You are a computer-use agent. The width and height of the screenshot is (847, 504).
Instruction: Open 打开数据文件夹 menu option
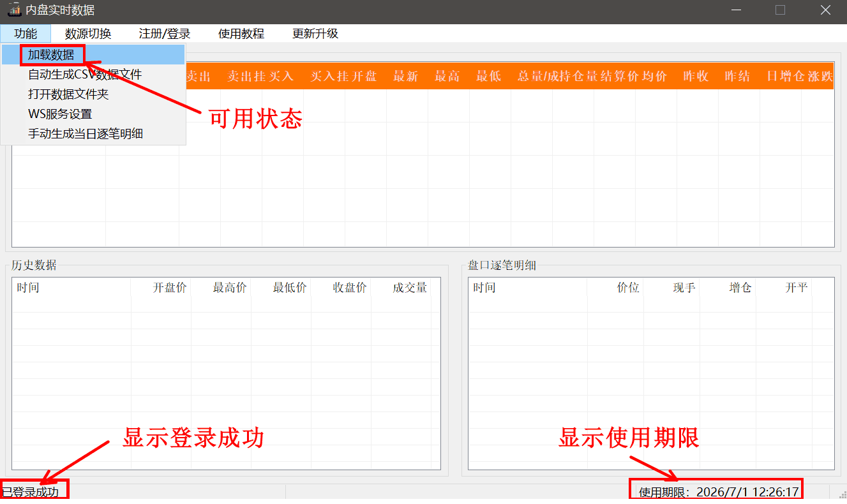click(68, 94)
